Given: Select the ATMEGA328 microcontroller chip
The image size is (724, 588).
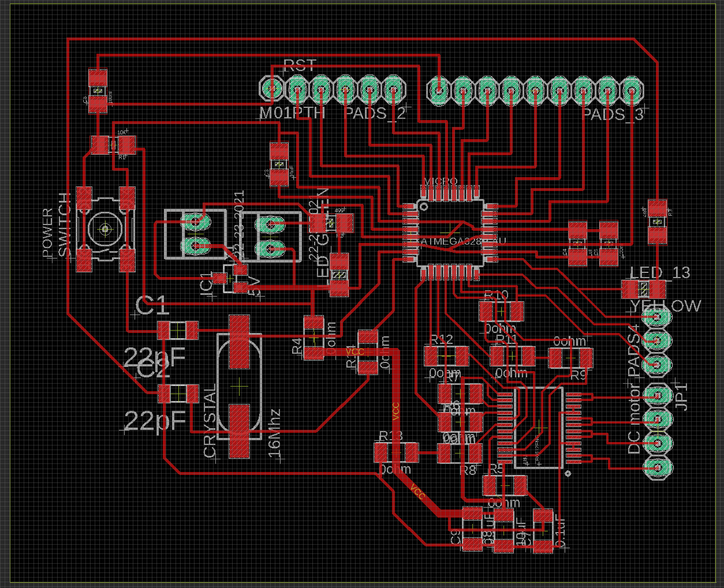Looking at the screenshot, I should (x=449, y=233).
